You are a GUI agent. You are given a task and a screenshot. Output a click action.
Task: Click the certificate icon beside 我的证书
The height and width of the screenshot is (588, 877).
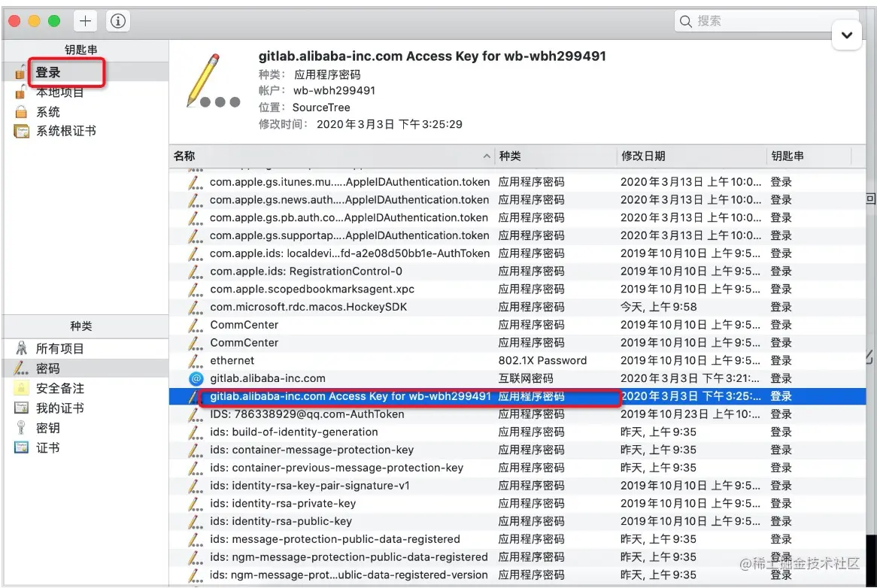pyautogui.click(x=21, y=408)
